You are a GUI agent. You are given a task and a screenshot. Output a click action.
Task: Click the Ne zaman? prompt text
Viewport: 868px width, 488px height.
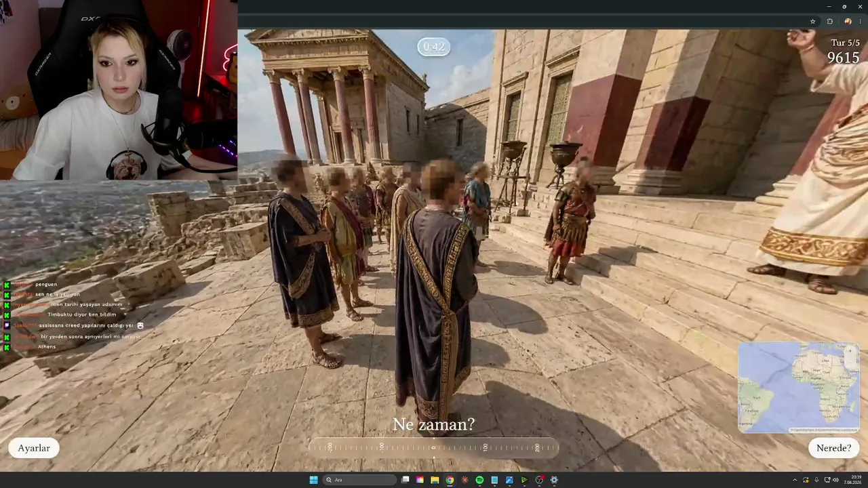click(434, 424)
